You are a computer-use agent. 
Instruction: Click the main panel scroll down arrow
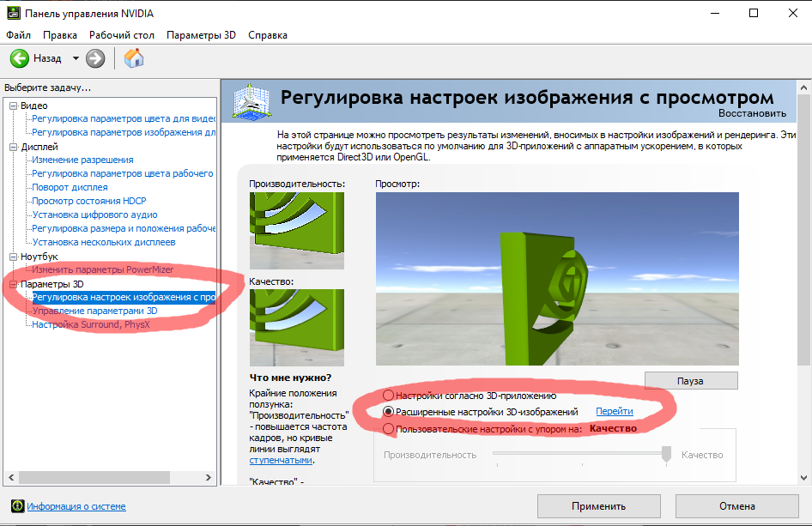tap(803, 478)
